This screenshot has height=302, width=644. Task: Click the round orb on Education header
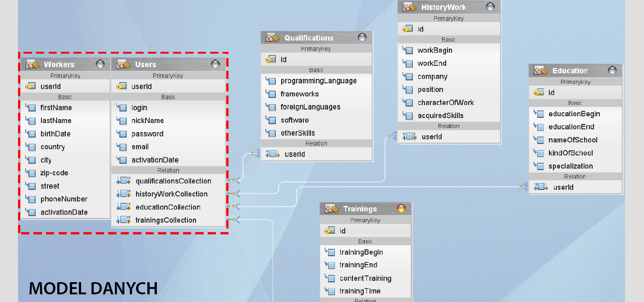pos(612,70)
